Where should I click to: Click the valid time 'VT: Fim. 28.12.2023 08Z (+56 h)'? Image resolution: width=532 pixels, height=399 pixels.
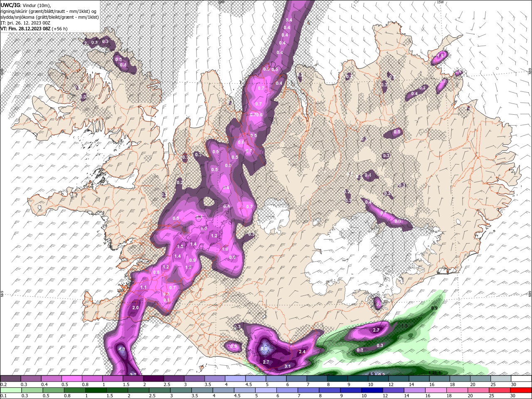[34, 29]
